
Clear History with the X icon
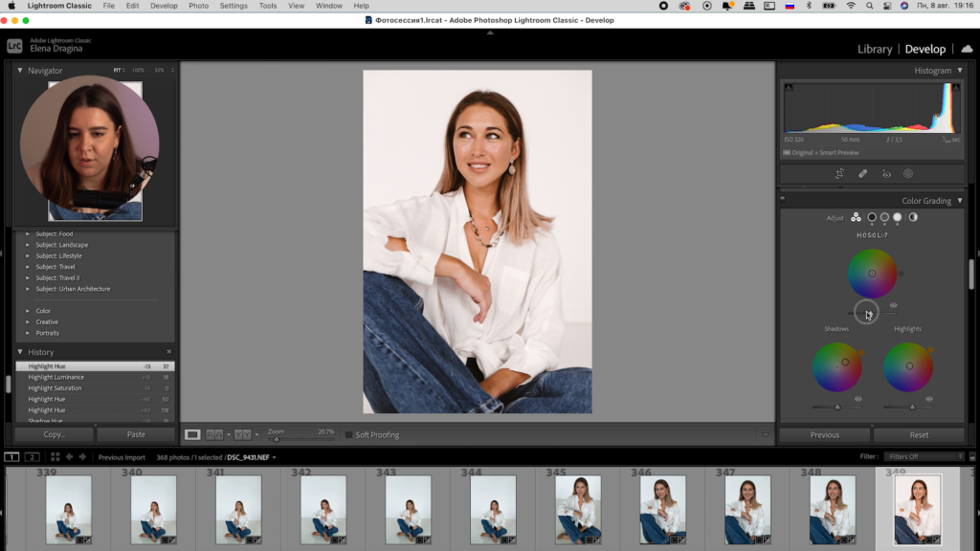pyautogui.click(x=169, y=352)
